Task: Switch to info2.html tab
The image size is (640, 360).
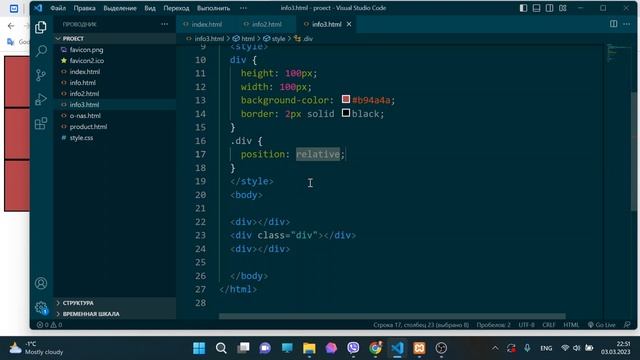Action: (x=267, y=24)
